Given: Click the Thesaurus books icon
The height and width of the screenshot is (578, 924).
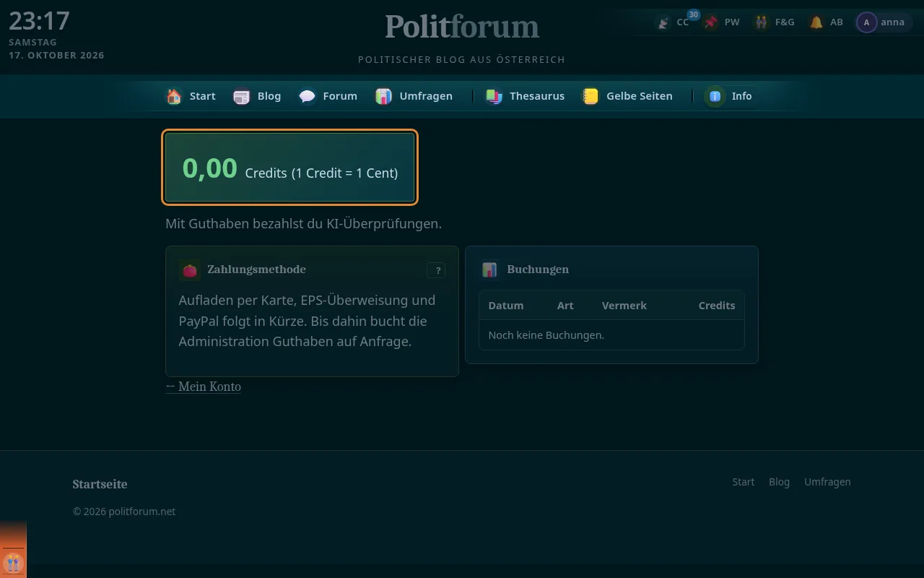Looking at the screenshot, I should point(494,96).
